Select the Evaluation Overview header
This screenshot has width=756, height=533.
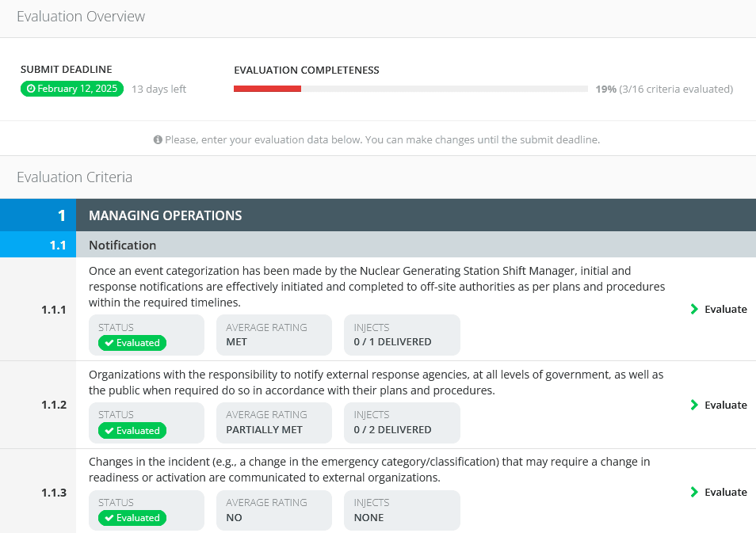pyautogui.click(x=80, y=16)
